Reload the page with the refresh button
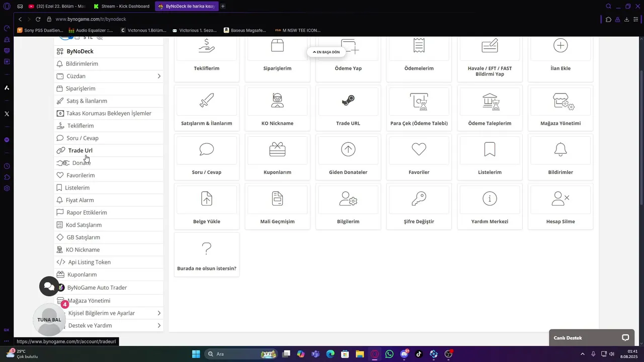644x362 pixels. point(38,19)
